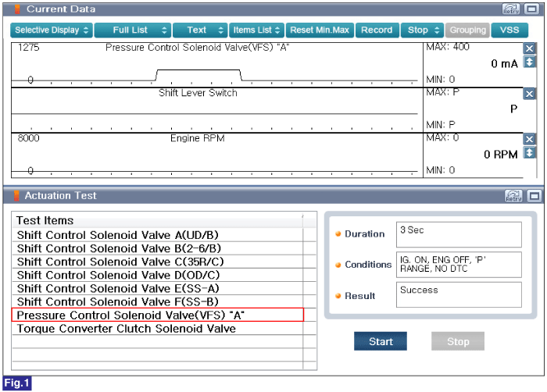
Task: Start the actuation test
Action: (x=381, y=341)
